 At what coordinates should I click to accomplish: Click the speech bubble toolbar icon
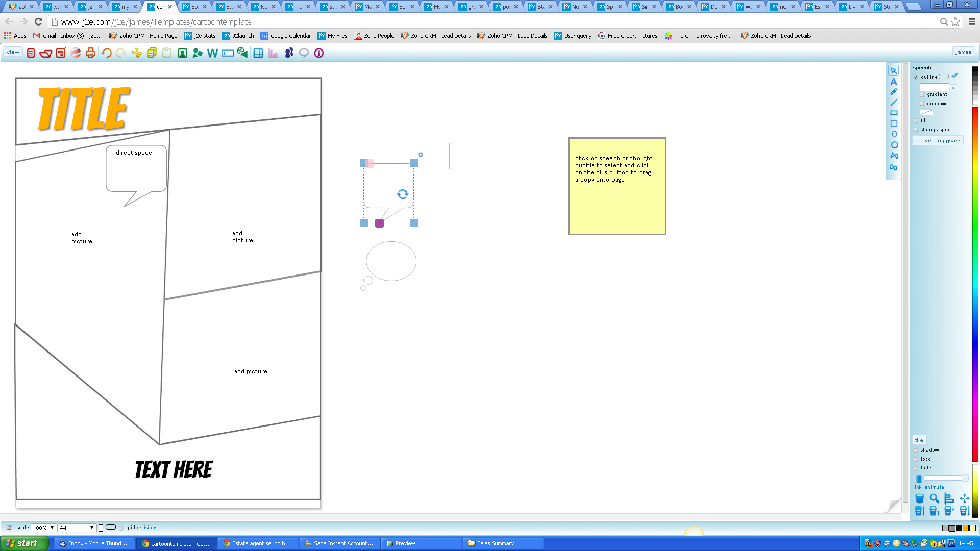[x=304, y=53]
